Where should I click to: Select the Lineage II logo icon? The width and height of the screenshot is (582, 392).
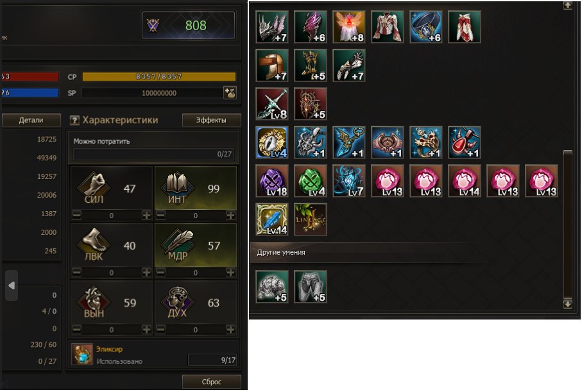tap(311, 219)
